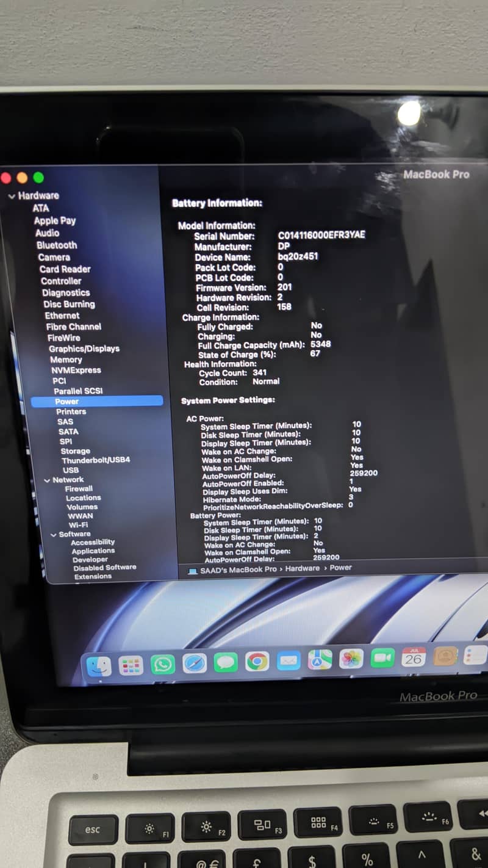
Task: Select Firewall under Network
Action: pyautogui.click(x=79, y=488)
